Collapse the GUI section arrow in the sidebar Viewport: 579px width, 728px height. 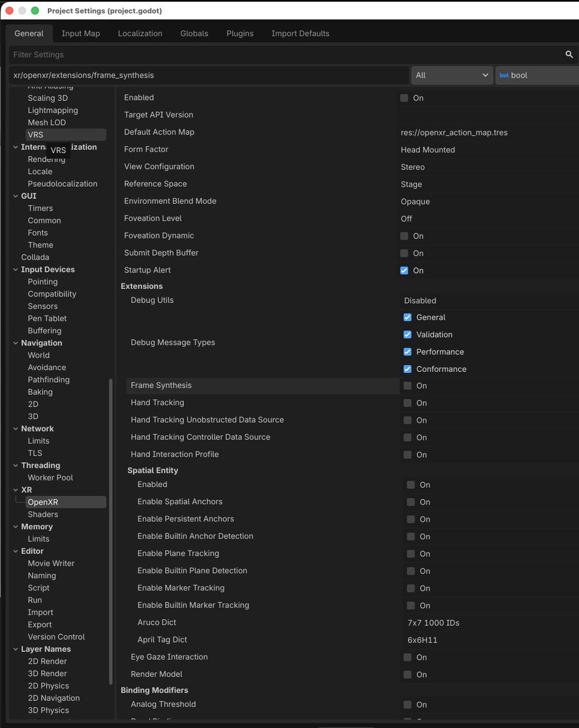tap(15, 196)
